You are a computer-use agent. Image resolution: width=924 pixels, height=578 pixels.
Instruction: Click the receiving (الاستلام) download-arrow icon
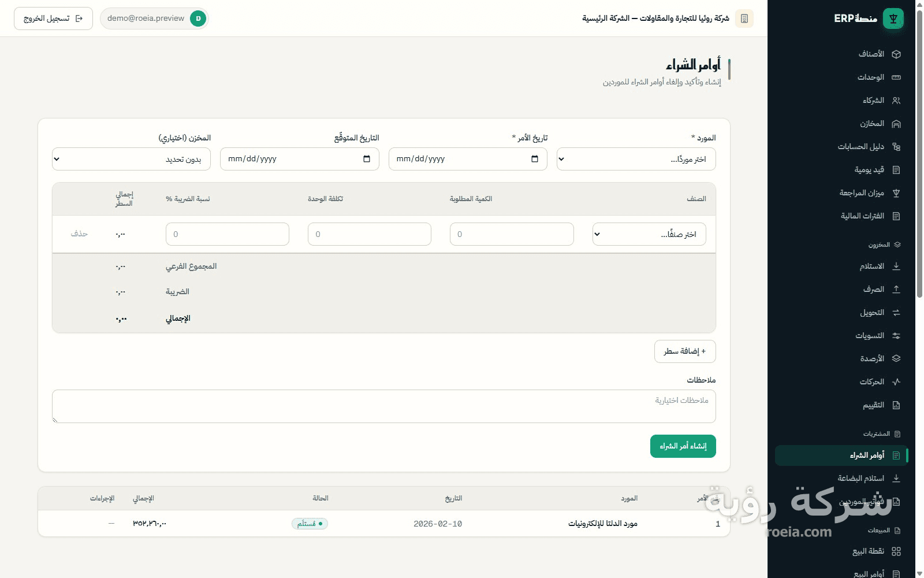click(896, 266)
